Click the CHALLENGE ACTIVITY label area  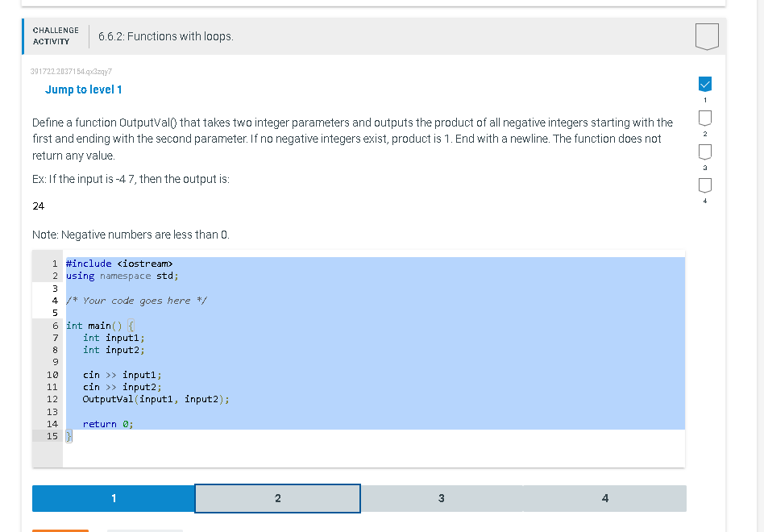pos(55,35)
